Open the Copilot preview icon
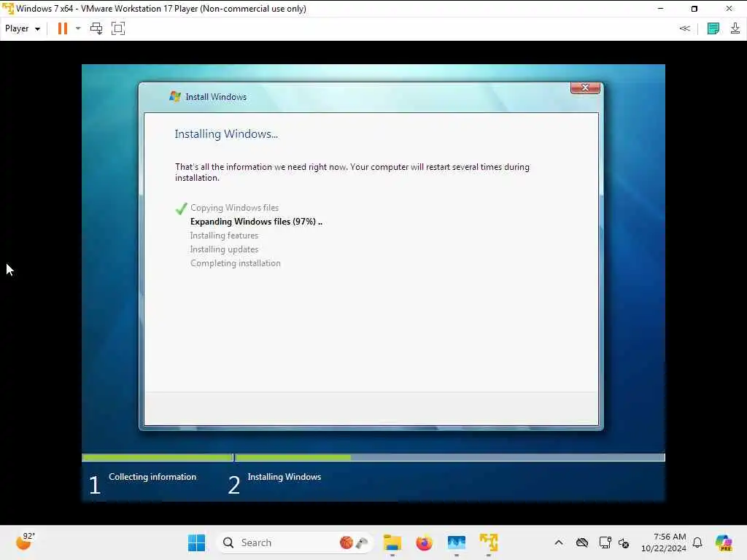 724,542
